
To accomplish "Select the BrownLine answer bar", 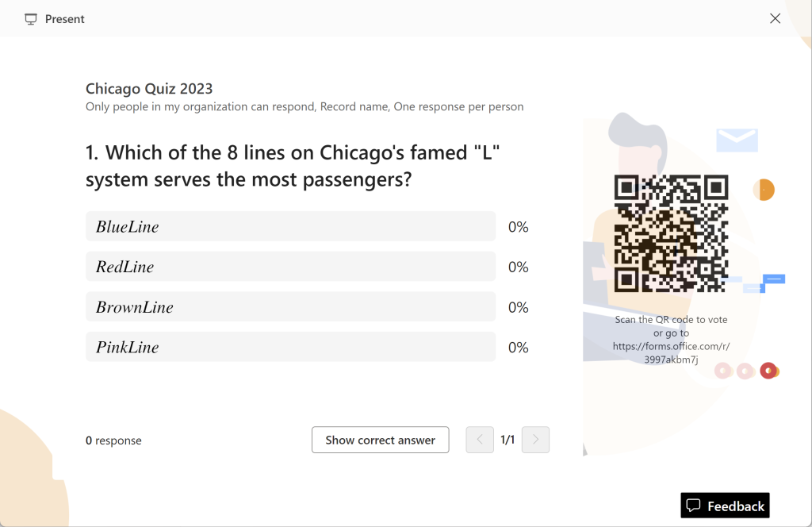I will (x=290, y=307).
